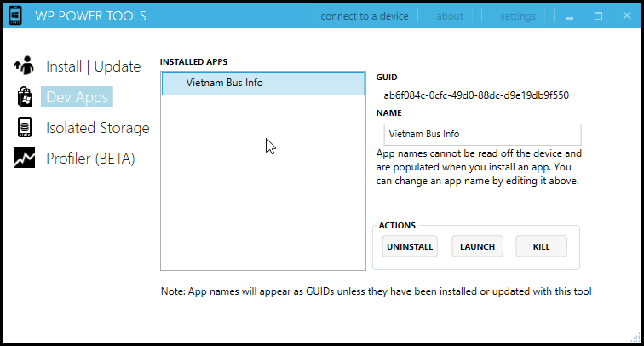644x346 pixels.
Task: Close the WP Power Tools window
Action: click(626, 16)
